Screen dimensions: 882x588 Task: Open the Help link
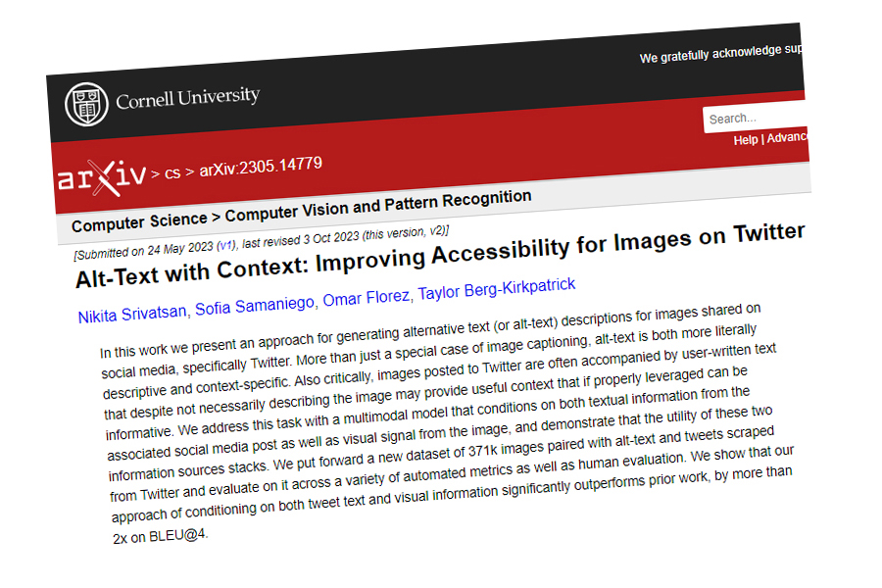[747, 140]
